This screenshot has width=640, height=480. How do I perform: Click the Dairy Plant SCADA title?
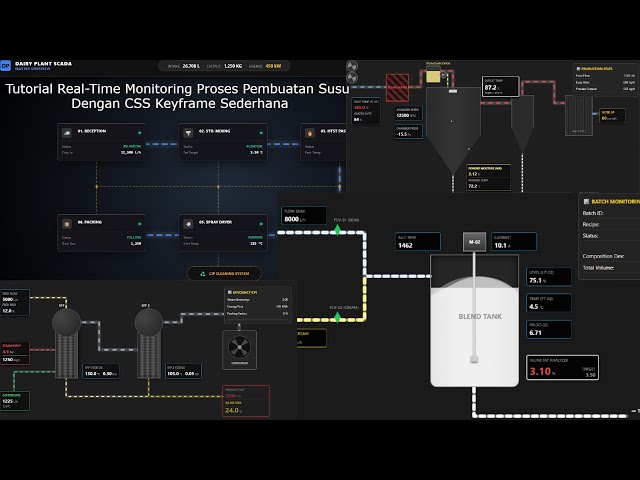(43, 64)
